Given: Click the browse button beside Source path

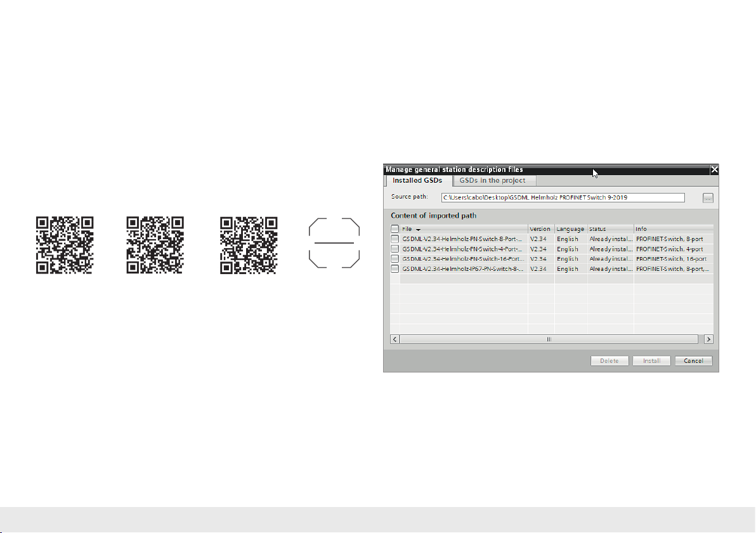Looking at the screenshot, I should [x=708, y=198].
